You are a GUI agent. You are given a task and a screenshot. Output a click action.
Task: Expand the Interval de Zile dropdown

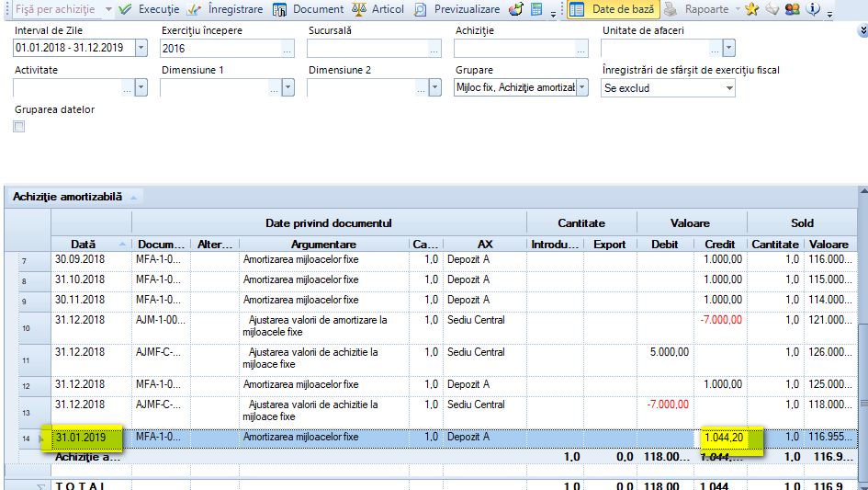point(141,48)
